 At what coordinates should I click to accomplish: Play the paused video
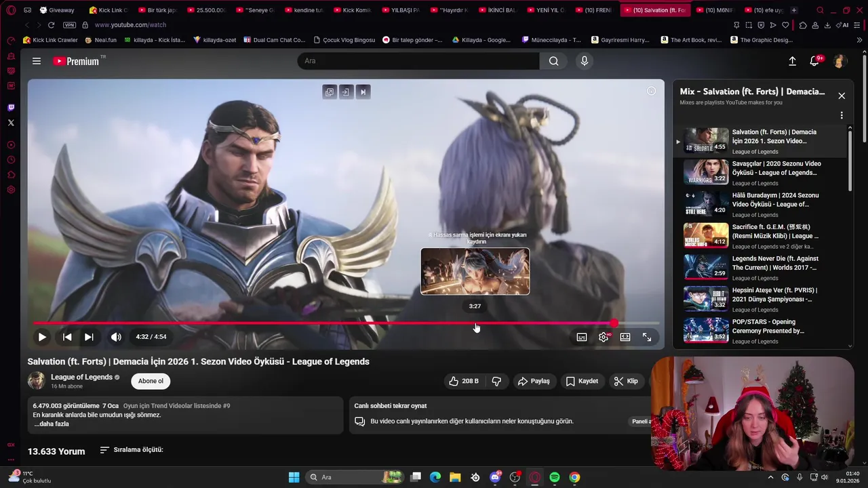[42, 337]
